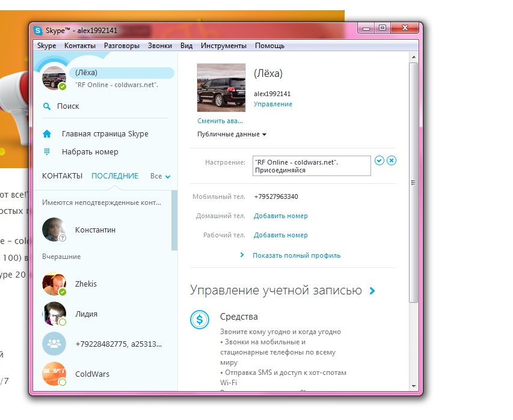Open the Все filter dropdown
513x420 pixels.
point(161,176)
